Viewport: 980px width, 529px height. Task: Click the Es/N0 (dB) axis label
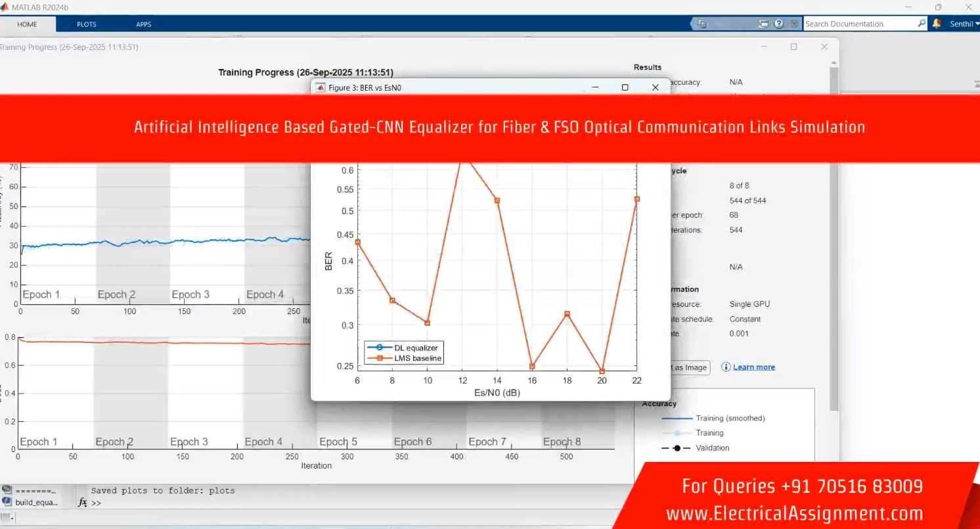tap(497, 393)
